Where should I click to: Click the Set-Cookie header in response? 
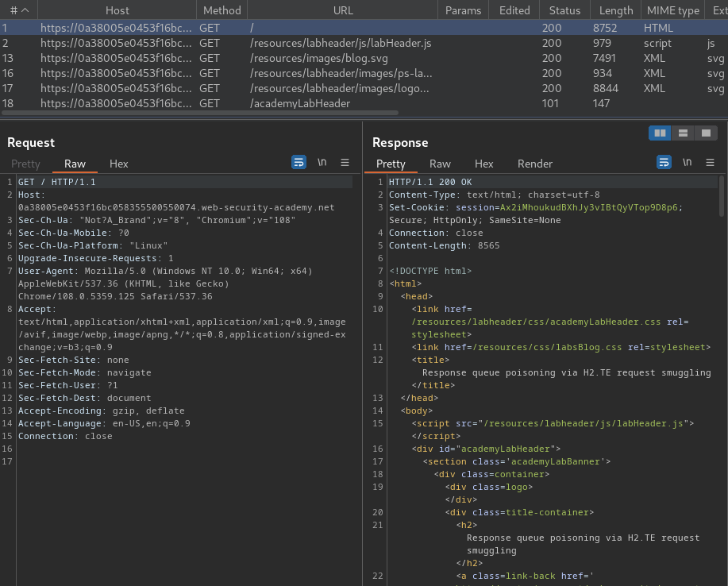536,214
